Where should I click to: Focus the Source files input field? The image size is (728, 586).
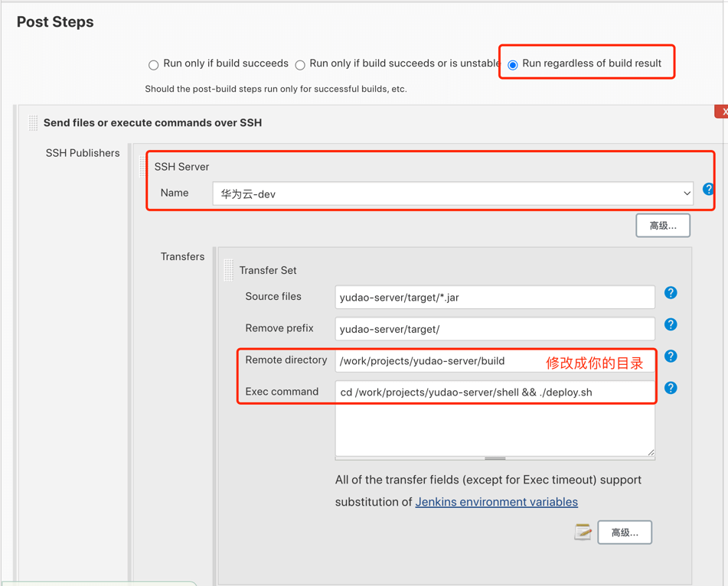coord(495,298)
